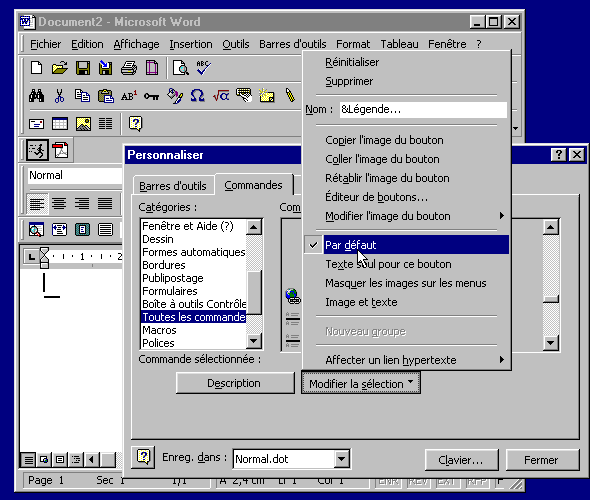Click the floppy icon with blue arrow
The image size is (590, 500).
[x=105, y=68]
